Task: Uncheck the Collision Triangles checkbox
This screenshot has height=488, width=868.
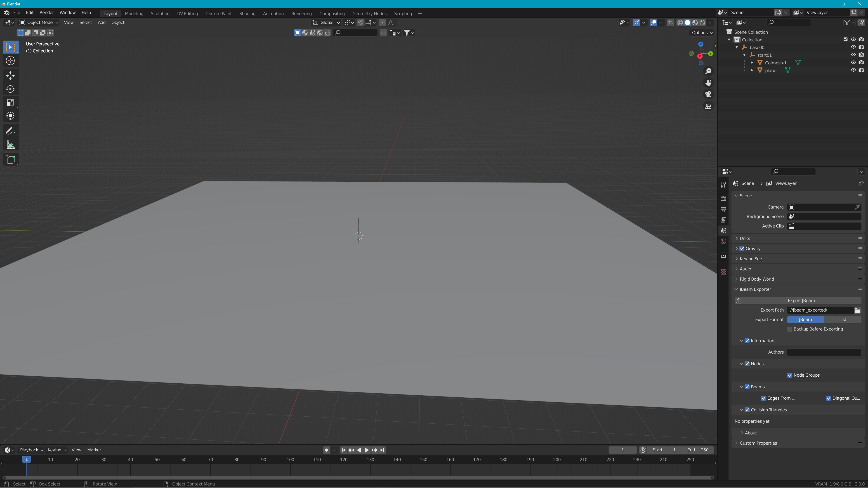Action: click(x=747, y=410)
